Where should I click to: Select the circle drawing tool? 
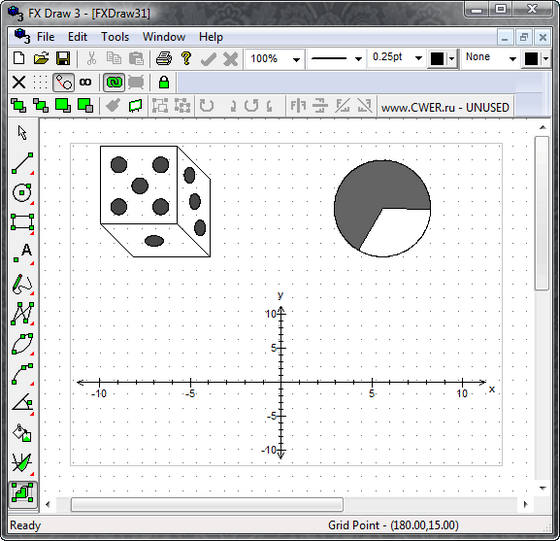(22, 193)
